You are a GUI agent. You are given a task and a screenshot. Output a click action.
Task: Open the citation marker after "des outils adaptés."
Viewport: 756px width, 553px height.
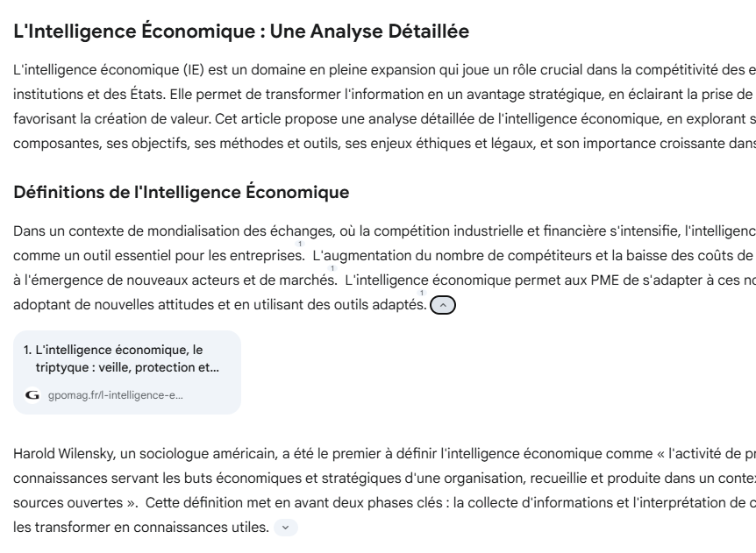coord(422,294)
